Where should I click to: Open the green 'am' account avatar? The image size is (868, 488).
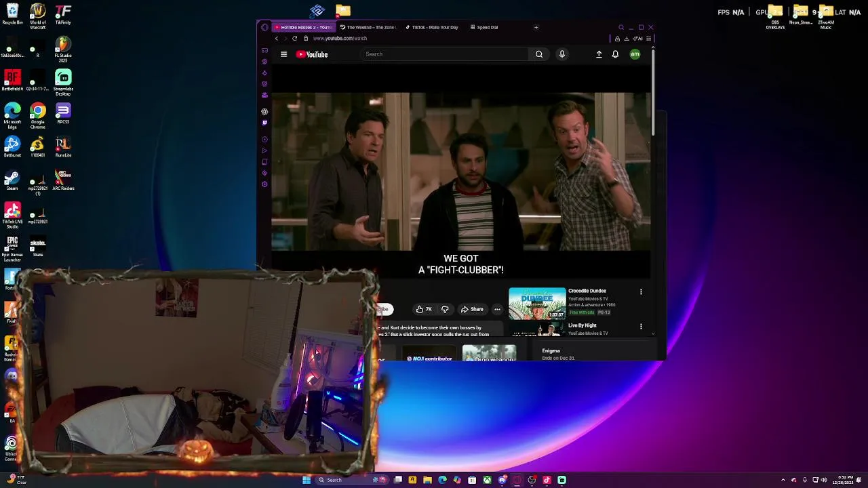click(x=635, y=54)
